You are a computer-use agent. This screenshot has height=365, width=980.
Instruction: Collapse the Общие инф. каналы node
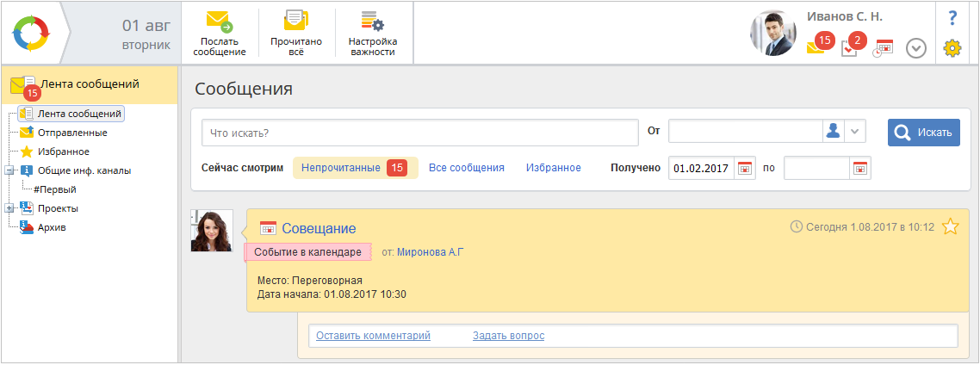click(8, 170)
